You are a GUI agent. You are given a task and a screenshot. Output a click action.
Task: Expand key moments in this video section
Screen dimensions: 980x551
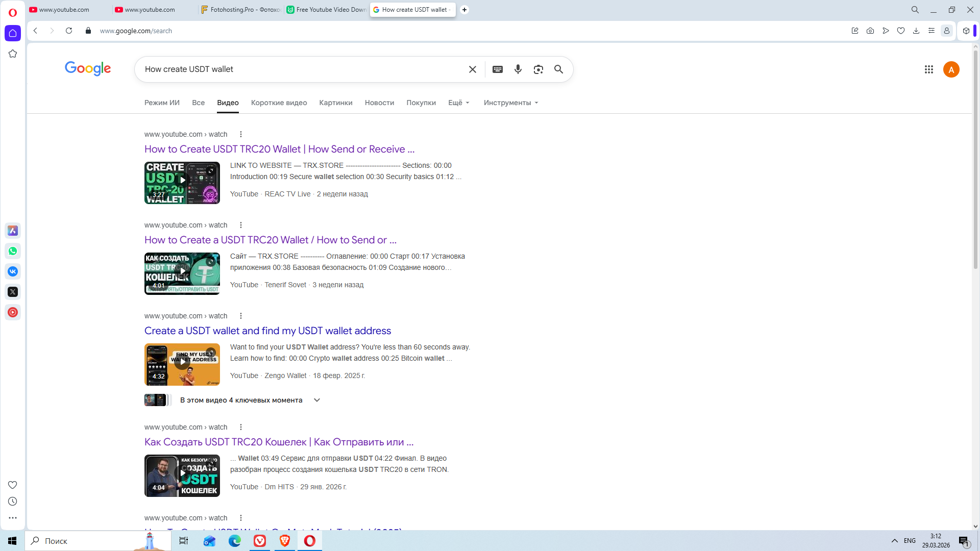[x=317, y=400]
